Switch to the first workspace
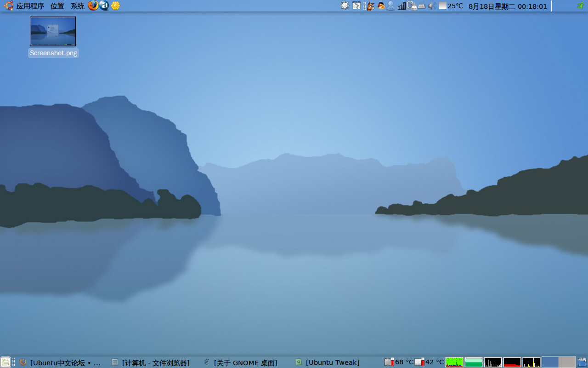This screenshot has width=588, height=368. pyautogui.click(x=550, y=362)
